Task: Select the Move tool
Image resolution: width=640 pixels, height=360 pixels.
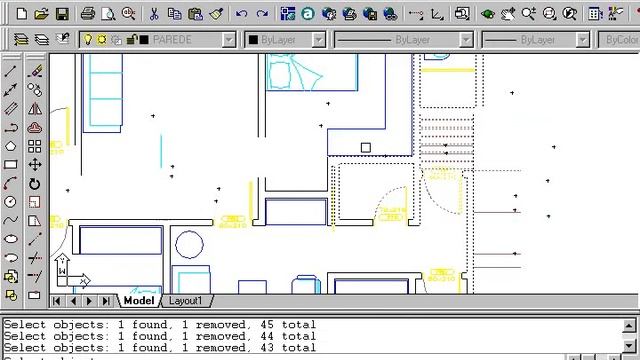Action: pyautogui.click(x=35, y=164)
